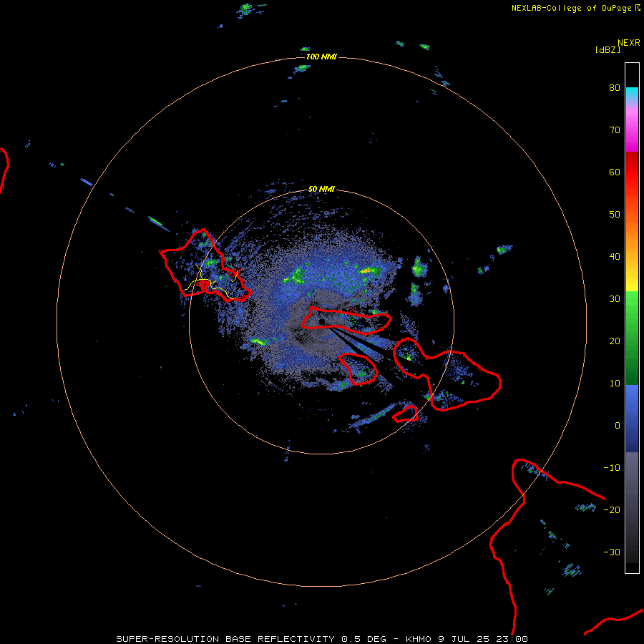Click the 0 value on the dBZ scale
Image resolution: width=644 pixels, height=644 pixels.
(x=618, y=426)
